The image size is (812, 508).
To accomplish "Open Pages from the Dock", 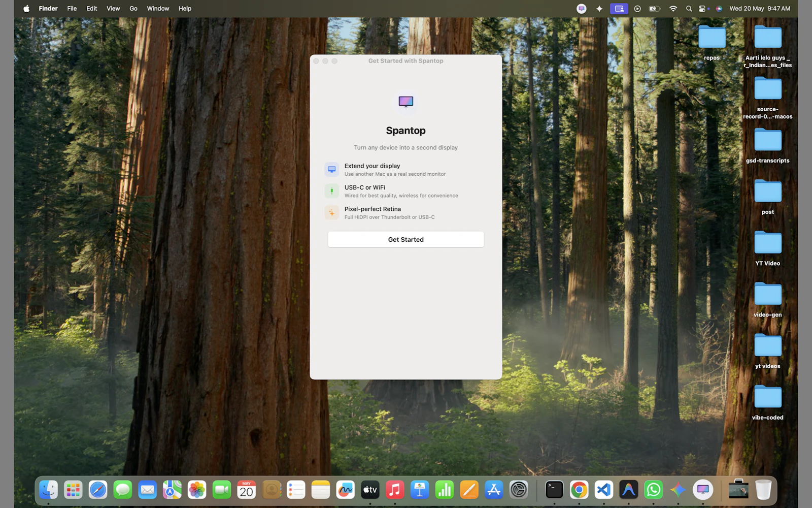I will [x=469, y=490].
